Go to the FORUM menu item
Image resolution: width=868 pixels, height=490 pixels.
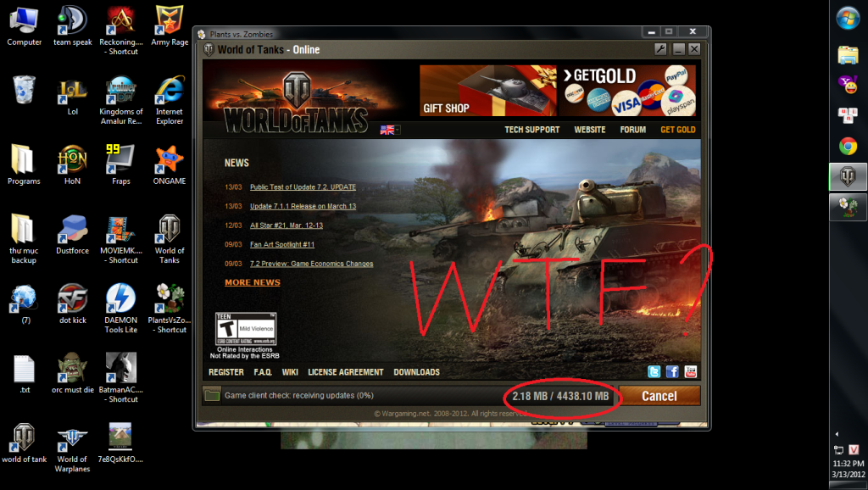(x=632, y=130)
